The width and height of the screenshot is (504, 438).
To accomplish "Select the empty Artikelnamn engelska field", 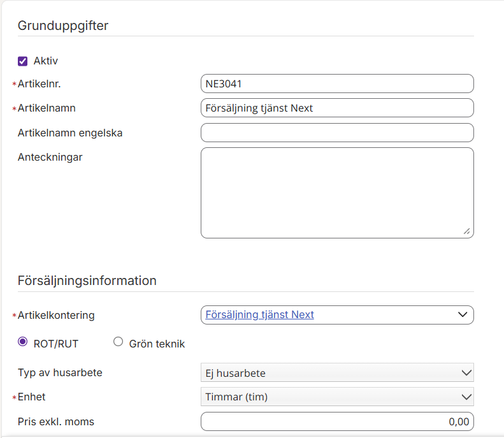I will (336, 133).
